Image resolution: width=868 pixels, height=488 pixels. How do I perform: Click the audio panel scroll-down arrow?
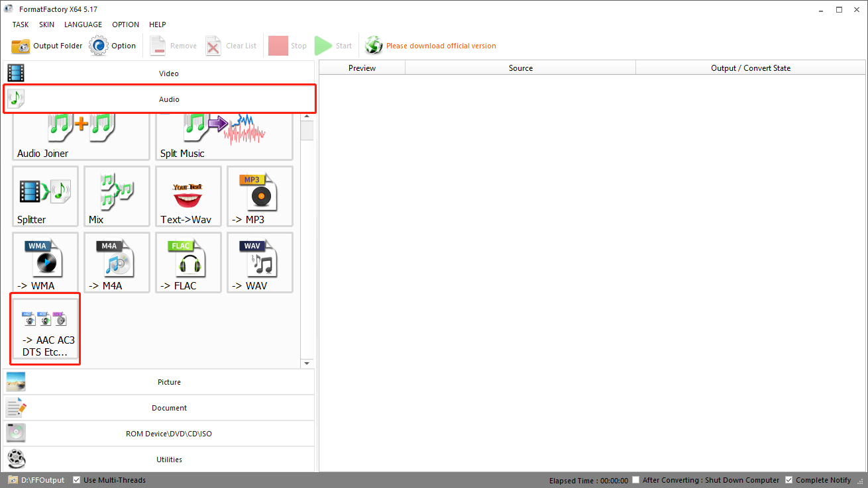click(307, 364)
